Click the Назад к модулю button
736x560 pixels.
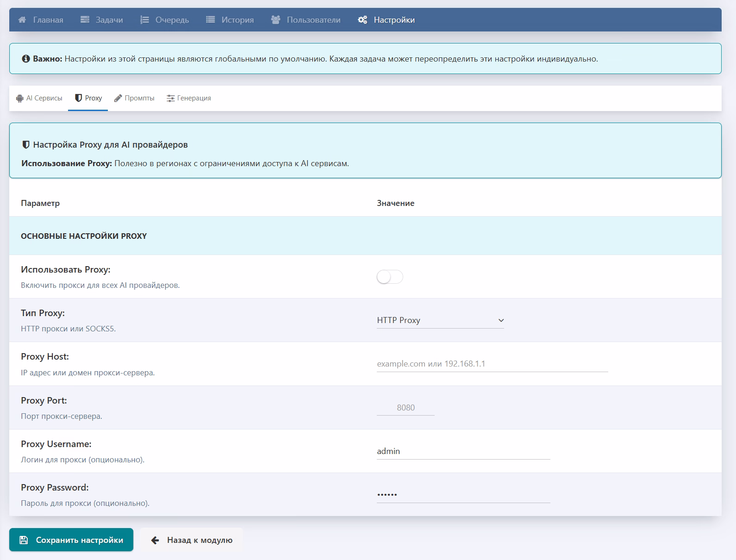click(x=192, y=540)
